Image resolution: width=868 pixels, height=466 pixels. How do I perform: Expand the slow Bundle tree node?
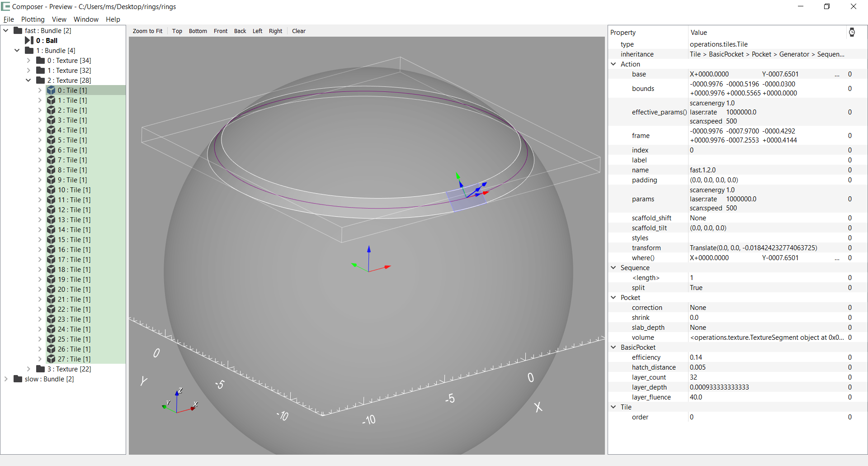click(6, 379)
